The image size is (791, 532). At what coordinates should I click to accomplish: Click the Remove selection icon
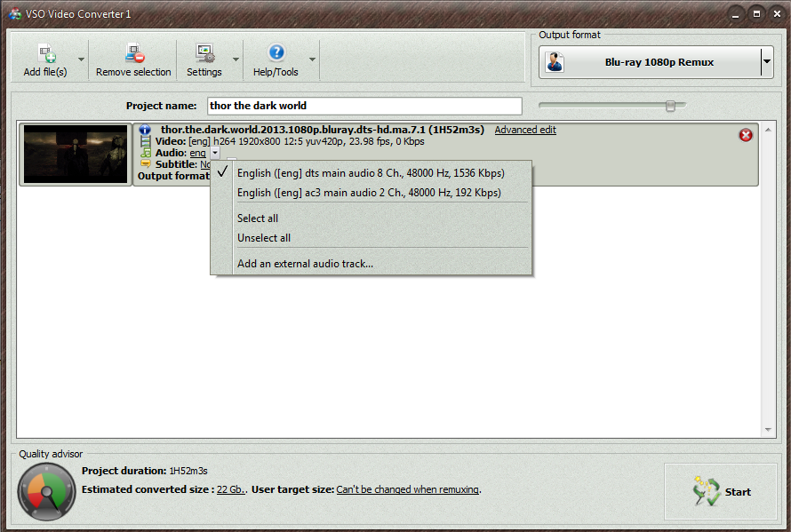point(135,53)
